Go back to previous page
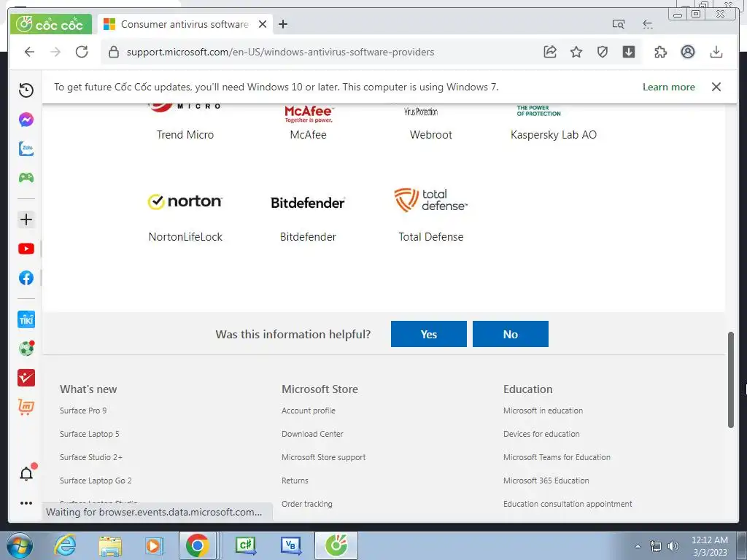 pos(29,52)
